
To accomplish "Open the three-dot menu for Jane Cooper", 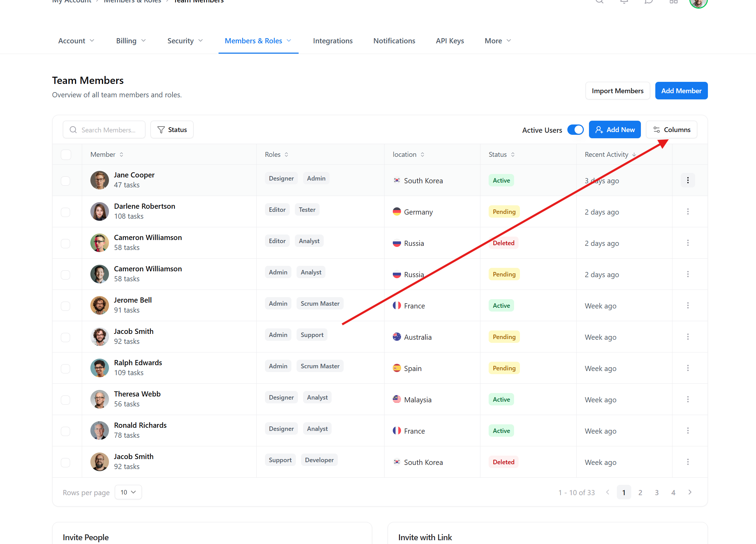I will 688,181.
